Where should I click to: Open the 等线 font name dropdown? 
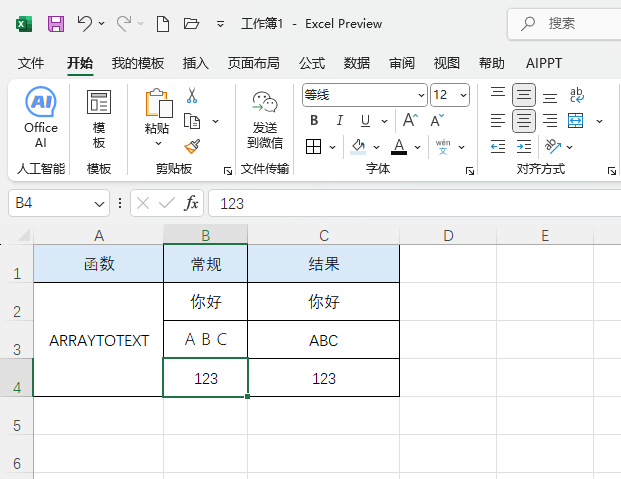click(421, 95)
